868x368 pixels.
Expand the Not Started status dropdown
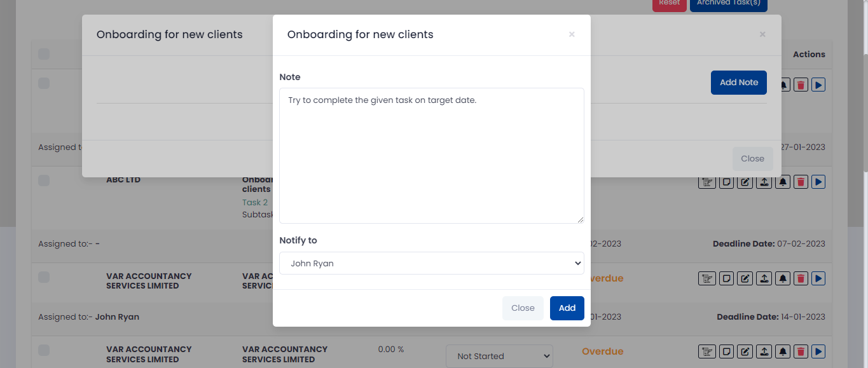point(500,356)
